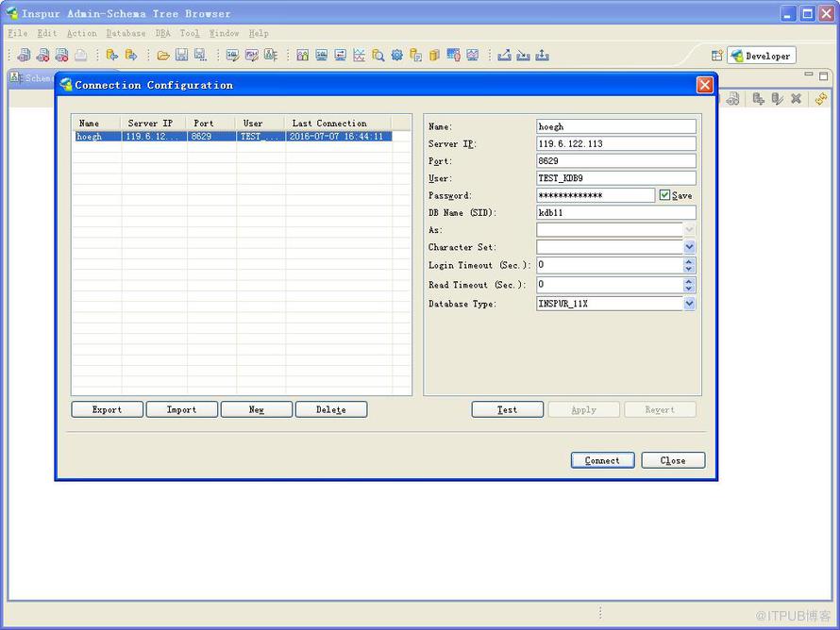The width and height of the screenshot is (840, 630).
Task: Click the export tray icon with up-right arrow
Action: click(504, 55)
